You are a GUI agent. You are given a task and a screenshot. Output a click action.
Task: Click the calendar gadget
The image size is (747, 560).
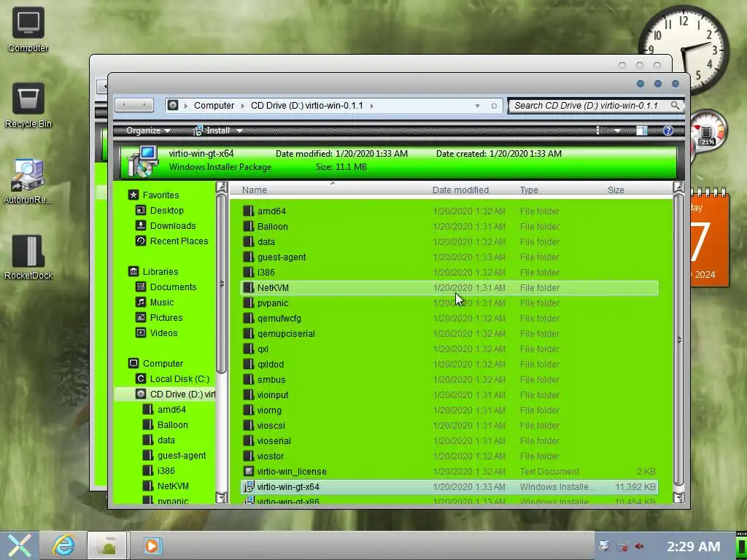point(710,238)
